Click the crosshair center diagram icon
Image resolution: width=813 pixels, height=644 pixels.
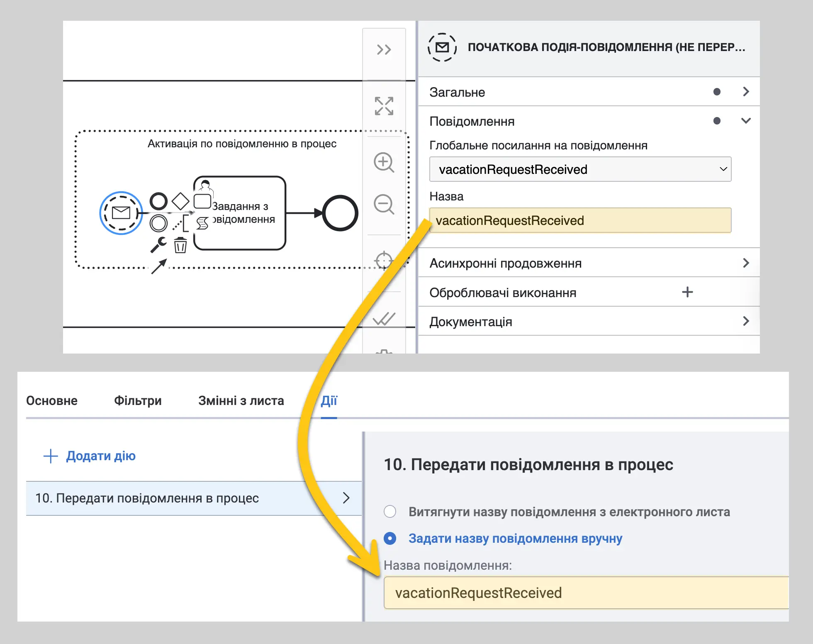click(x=383, y=261)
